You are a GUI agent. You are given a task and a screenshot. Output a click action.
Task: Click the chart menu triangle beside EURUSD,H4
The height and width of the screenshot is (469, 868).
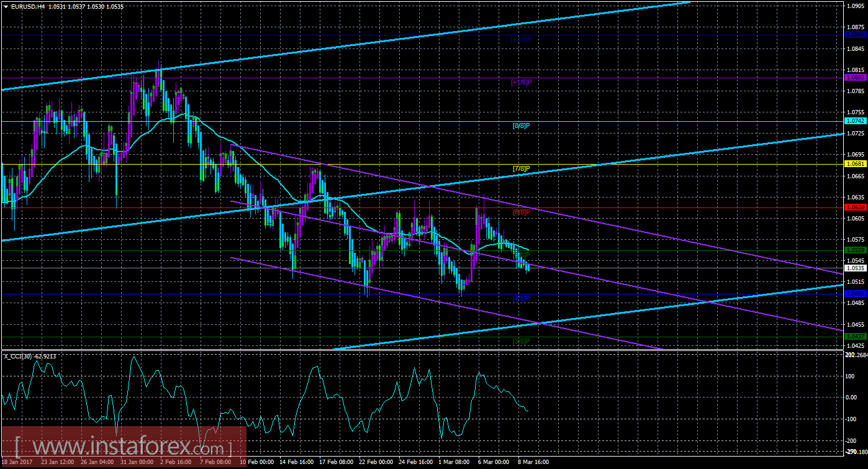6,6
